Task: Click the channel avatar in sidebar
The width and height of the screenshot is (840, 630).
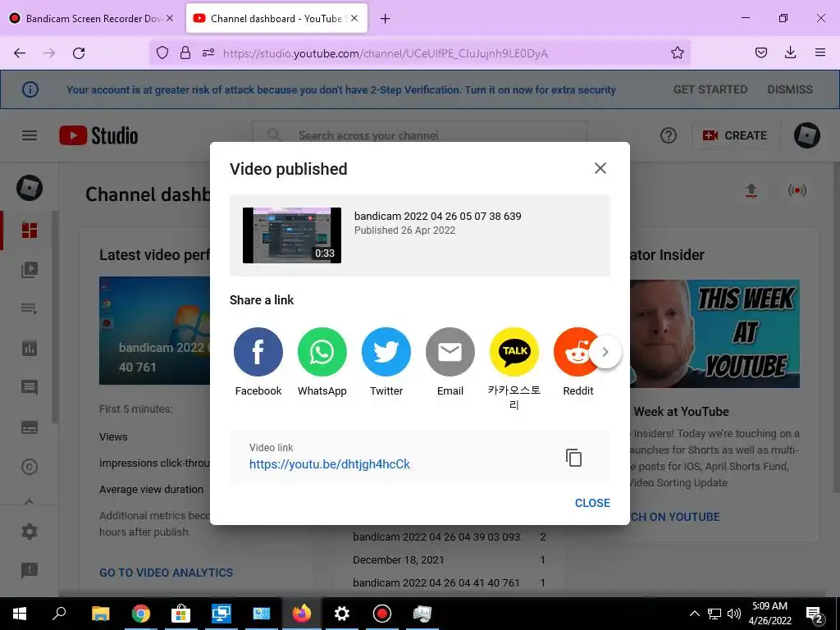Action: (x=30, y=188)
